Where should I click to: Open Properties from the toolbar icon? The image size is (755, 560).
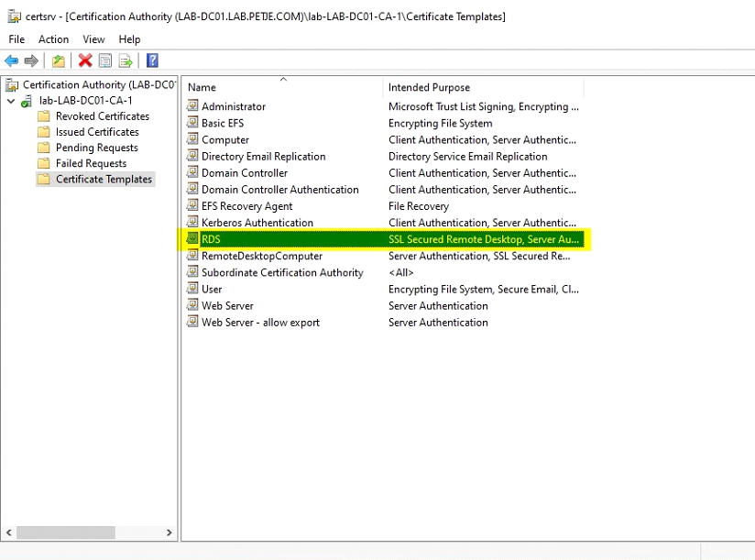click(105, 60)
